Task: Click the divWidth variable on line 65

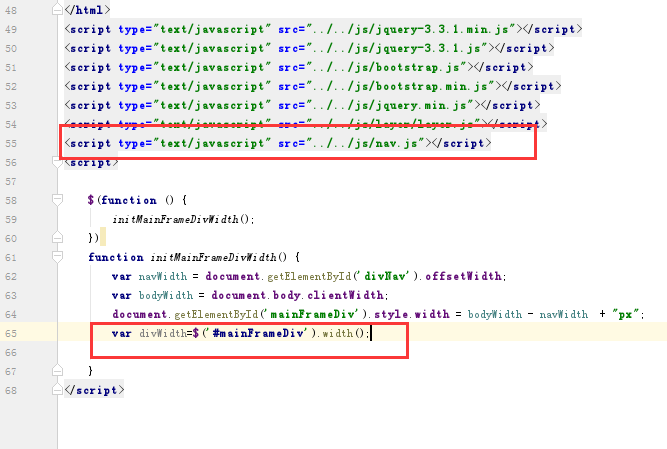Action: click(162, 333)
